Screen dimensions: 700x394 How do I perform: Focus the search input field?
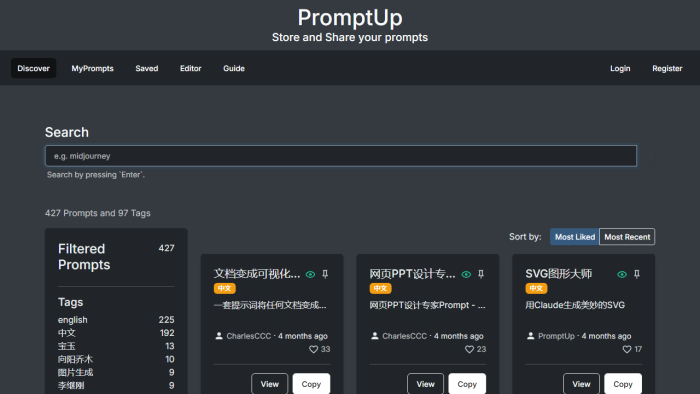coord(341,156)
